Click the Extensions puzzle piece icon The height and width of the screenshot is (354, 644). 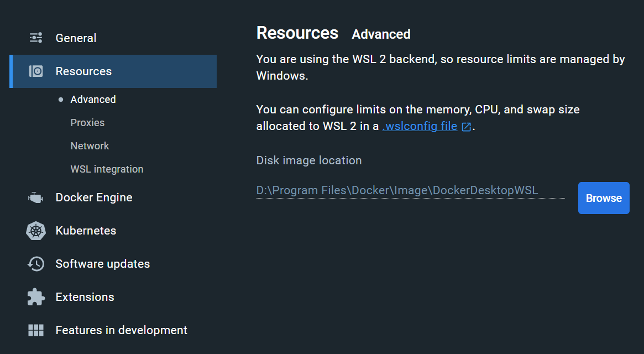tap(36, 297)
